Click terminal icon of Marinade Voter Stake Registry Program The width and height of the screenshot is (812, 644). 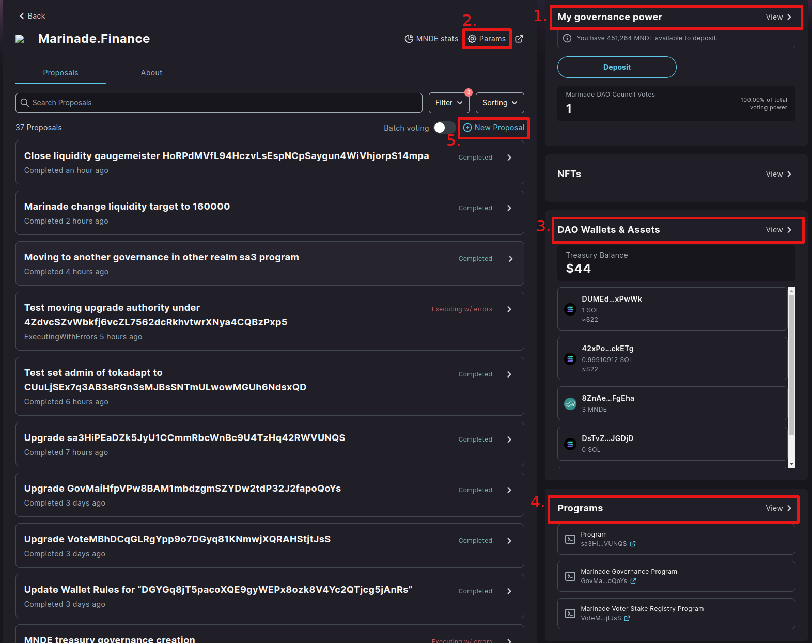(570, 614)
